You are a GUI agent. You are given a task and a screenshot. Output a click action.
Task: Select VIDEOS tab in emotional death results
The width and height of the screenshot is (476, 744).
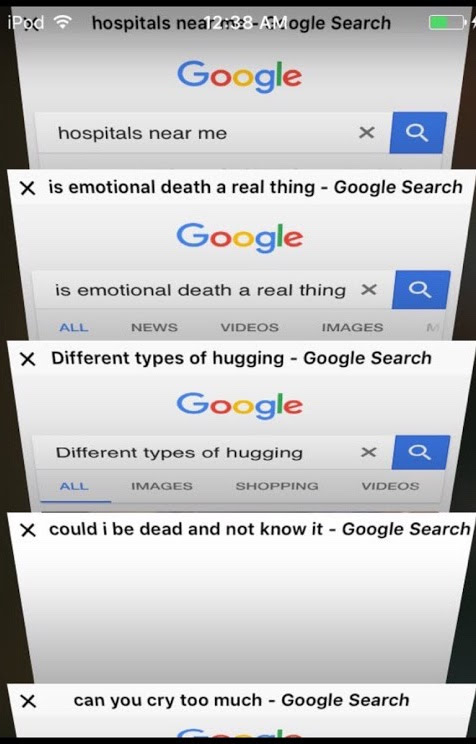tap(249, 327)
